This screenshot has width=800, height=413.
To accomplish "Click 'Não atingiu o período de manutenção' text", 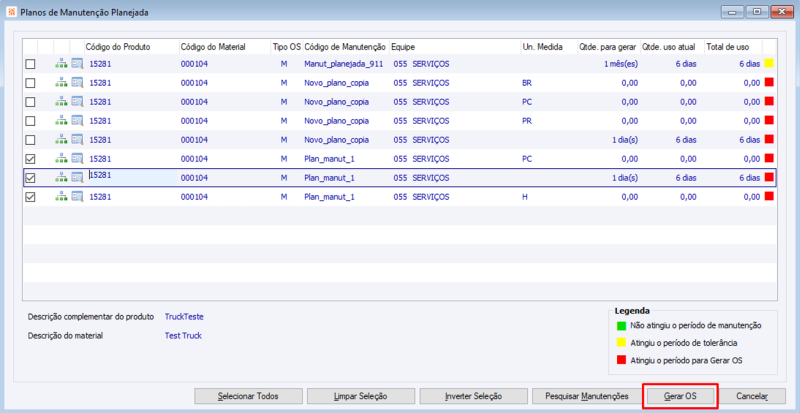I will pos(696,325).
